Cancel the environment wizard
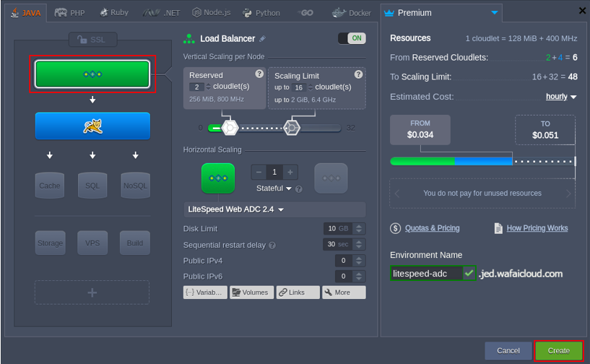590x364 pixels. coord(508,350)
